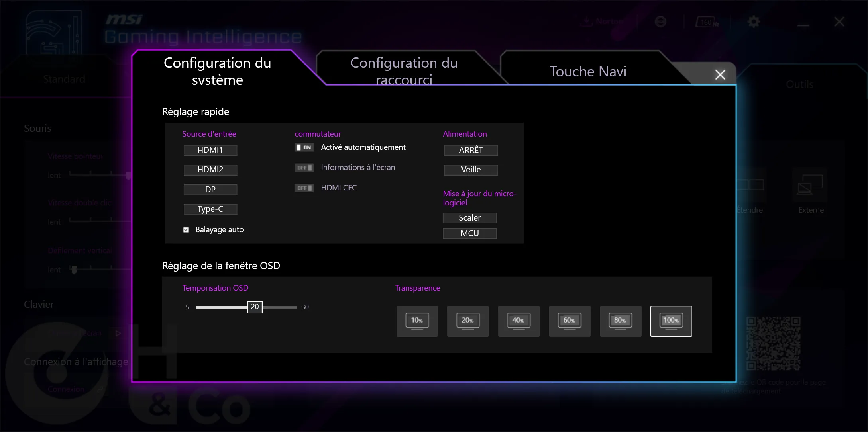
Task: Toggle Activé automatiquement switch
Action: 304,147
